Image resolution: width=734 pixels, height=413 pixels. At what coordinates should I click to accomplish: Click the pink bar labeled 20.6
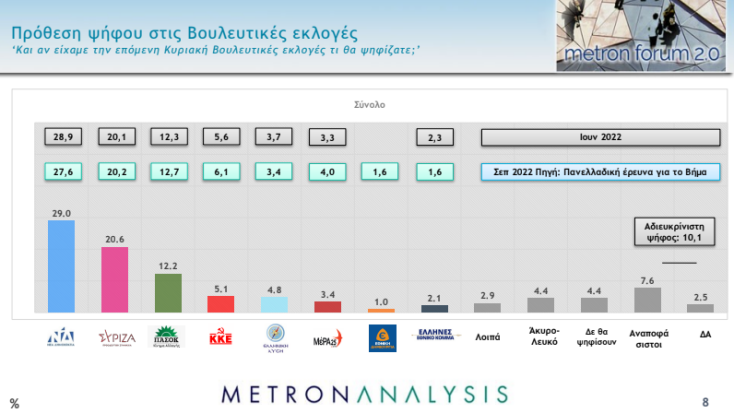[x=115, y=280]
